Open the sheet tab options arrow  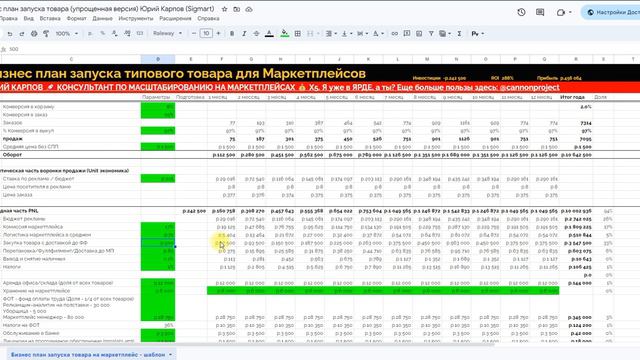171,355
